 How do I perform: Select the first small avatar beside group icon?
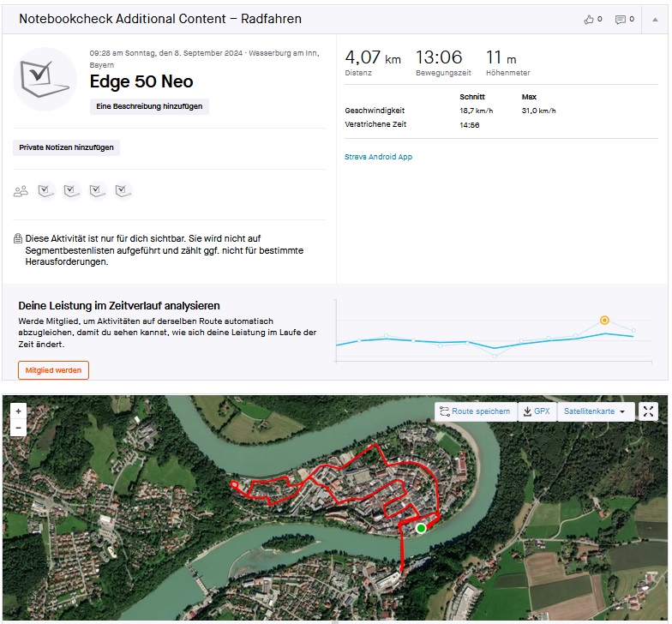46,191
